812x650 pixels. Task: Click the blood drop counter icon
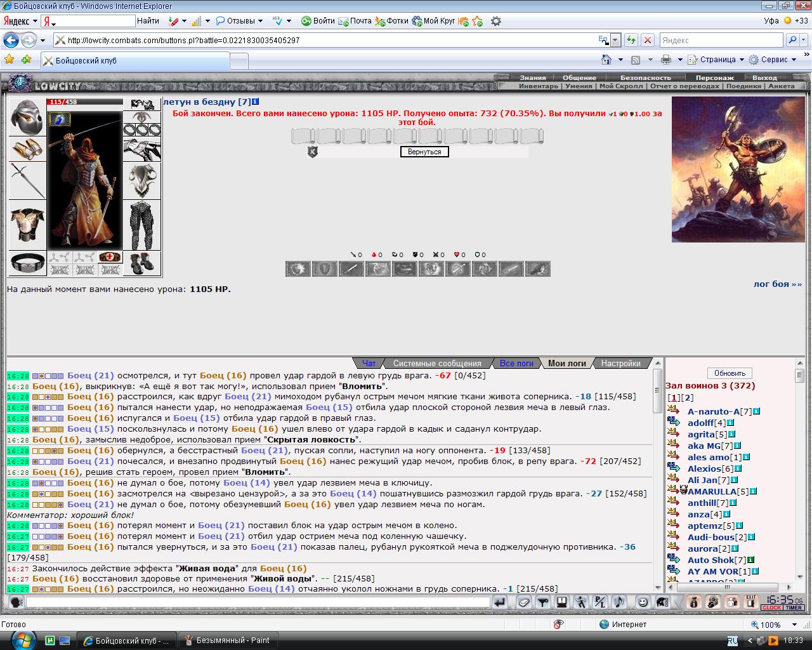[374, 255]
